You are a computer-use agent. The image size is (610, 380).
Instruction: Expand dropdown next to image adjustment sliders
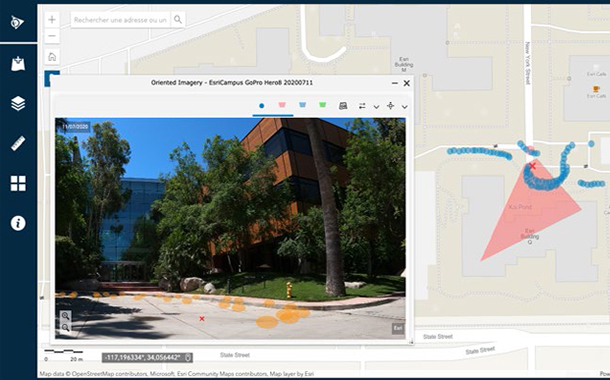(x=376, y=107)
